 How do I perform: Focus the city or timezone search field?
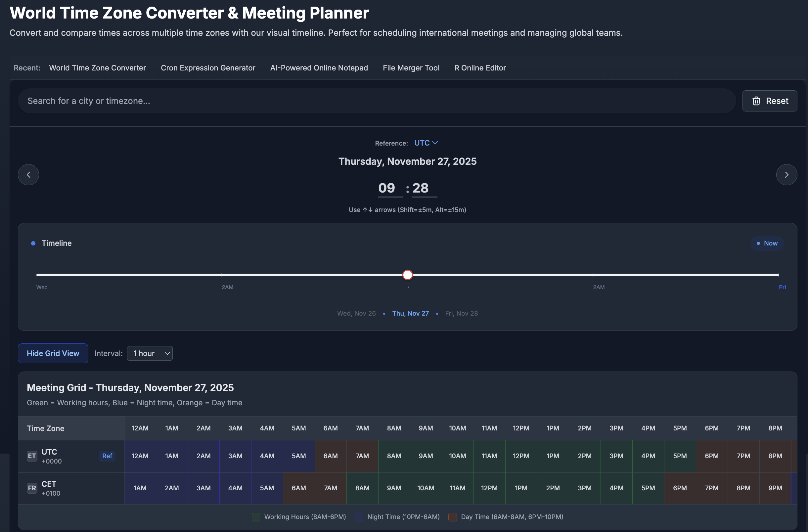(x=377, y=101)
